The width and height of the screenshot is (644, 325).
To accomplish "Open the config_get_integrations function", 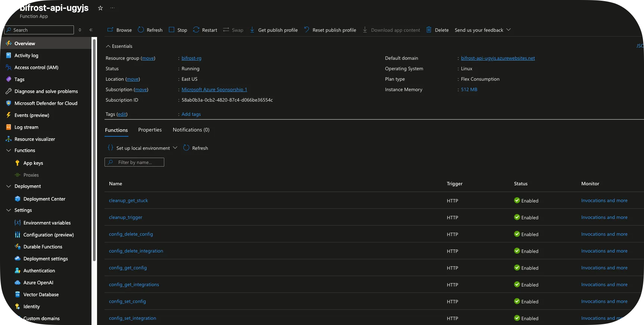I will (x=134, y=285).
